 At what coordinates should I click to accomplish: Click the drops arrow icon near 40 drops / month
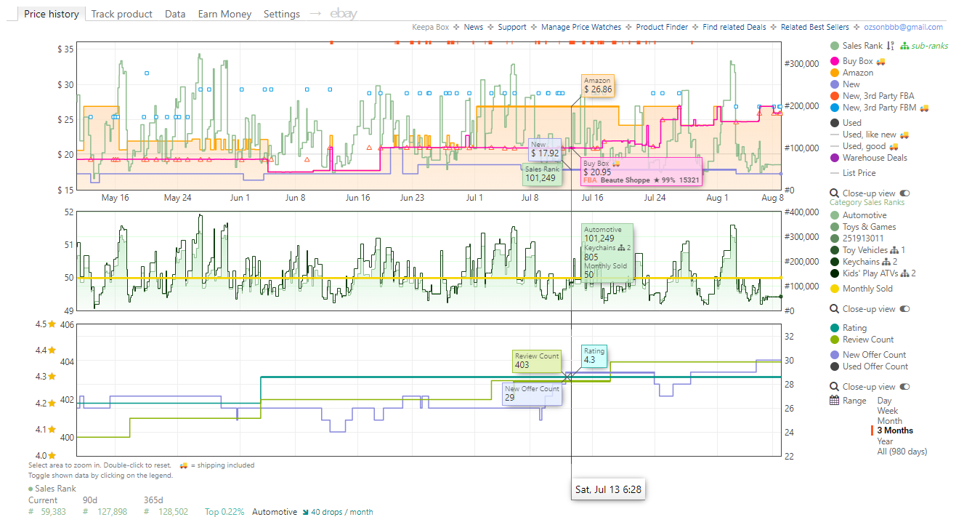(306, 512)
